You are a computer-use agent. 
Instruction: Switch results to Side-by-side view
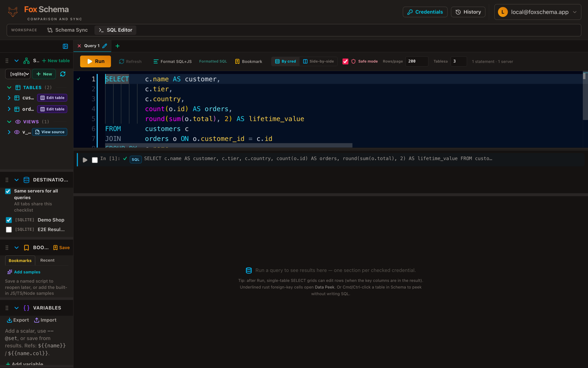[x=318, y=61]
